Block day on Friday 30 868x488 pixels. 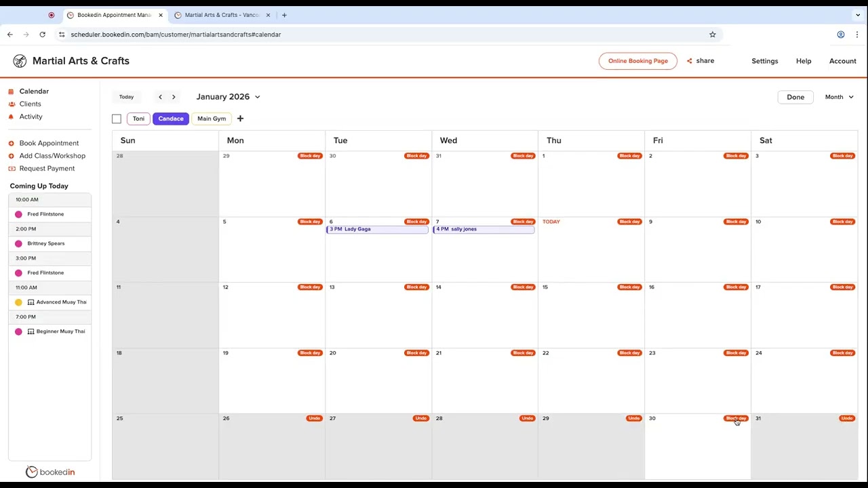point(736,418)
